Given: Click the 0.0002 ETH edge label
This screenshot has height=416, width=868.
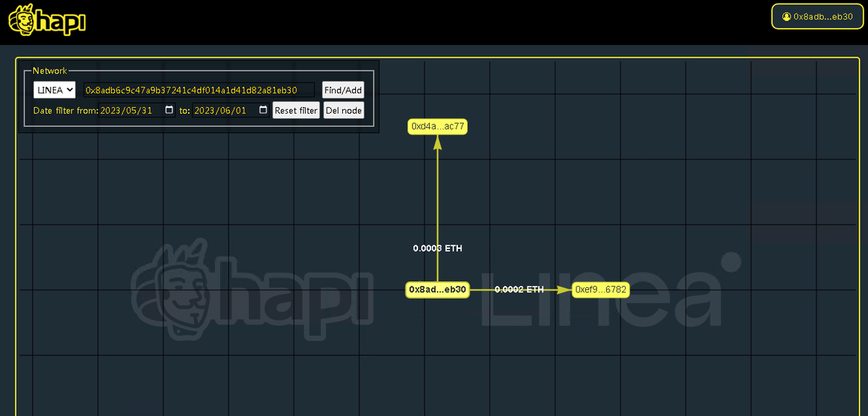Looking at the screenshot, I should 519,289.
